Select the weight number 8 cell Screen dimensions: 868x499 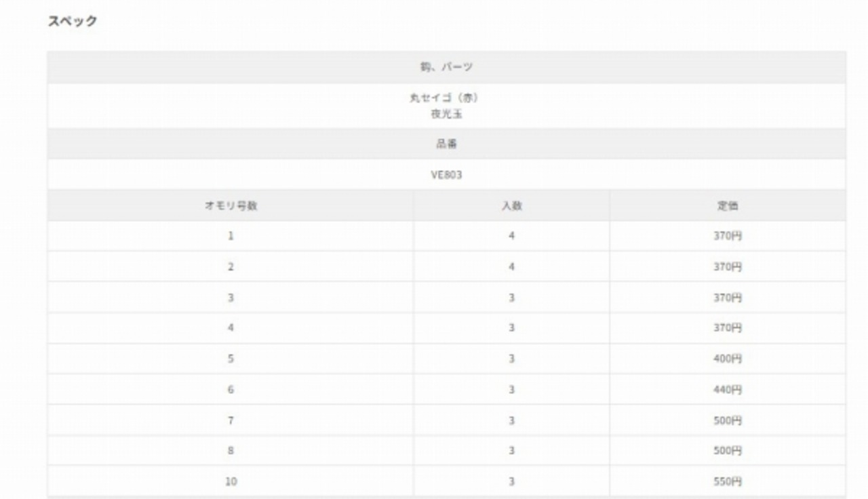click(x=231, y=451)
